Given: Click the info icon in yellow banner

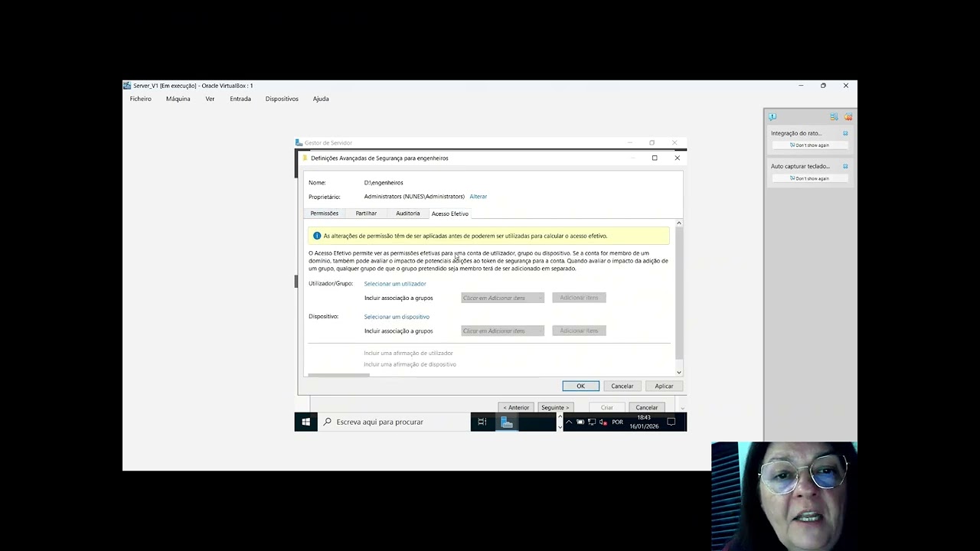Looking at the screenshot, I should pos(317,236).
